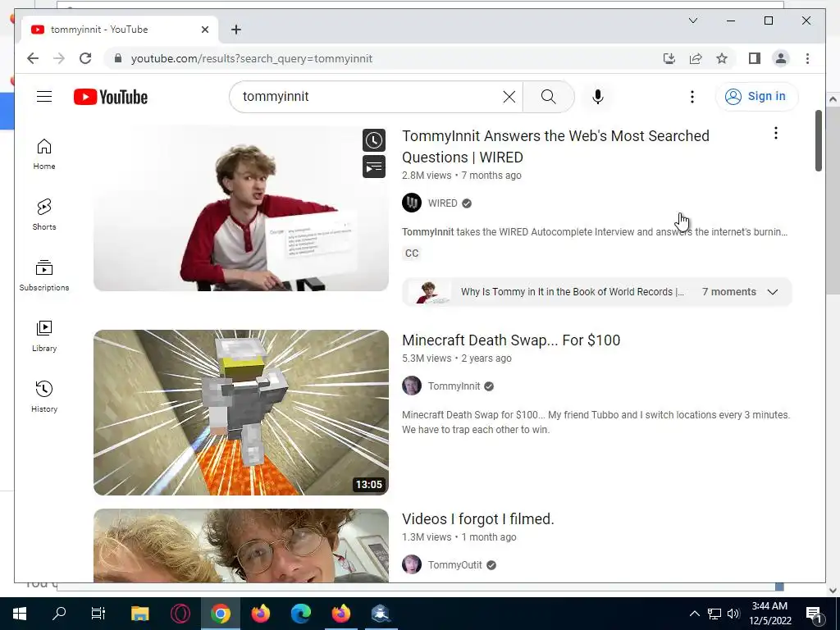Image resolution: width=840 pixels, height=630 pixels.
Task: Click the YouTube logo
Action: pos(111,97)
